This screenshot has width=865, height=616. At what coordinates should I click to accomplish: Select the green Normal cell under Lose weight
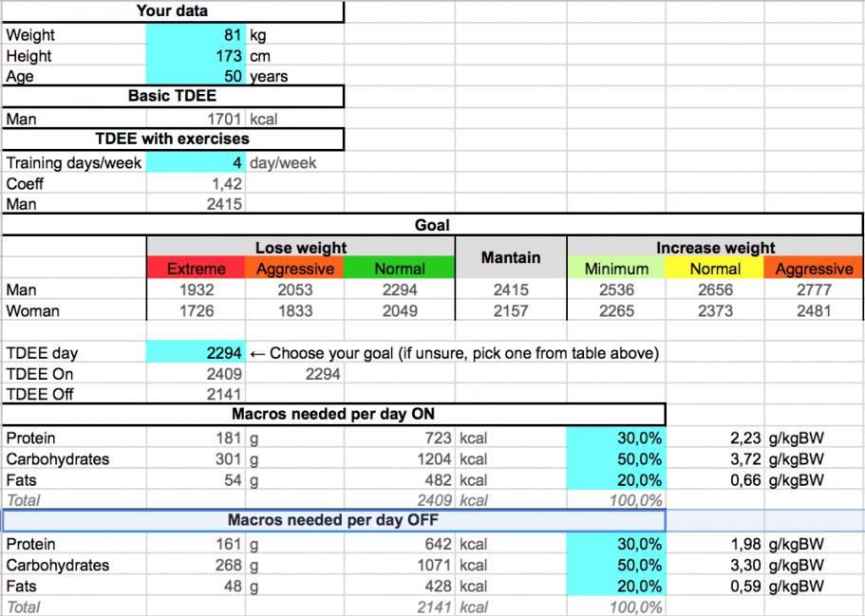click(x=400, y=269)
